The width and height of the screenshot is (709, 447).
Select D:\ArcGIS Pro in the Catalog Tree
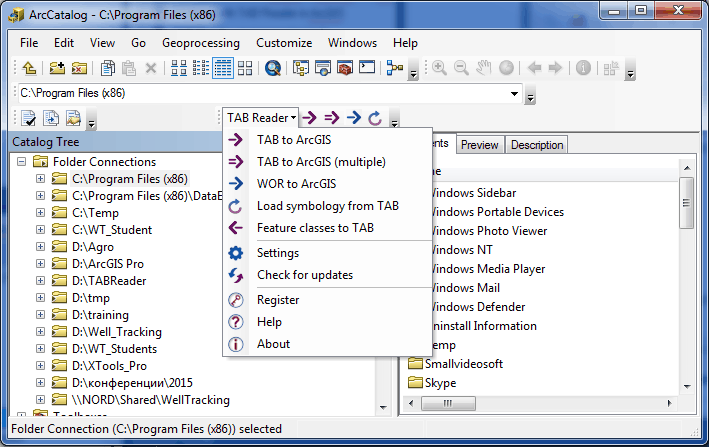108,263
